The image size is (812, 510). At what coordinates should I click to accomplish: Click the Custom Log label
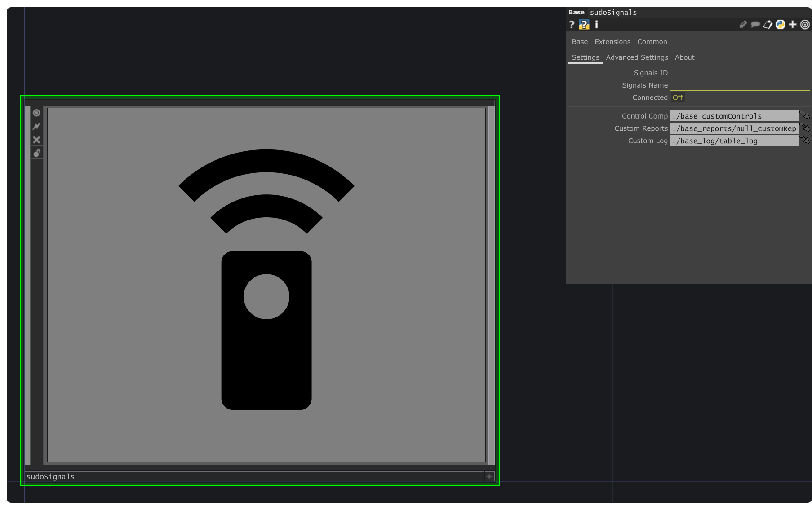click(x=648, y=141)
